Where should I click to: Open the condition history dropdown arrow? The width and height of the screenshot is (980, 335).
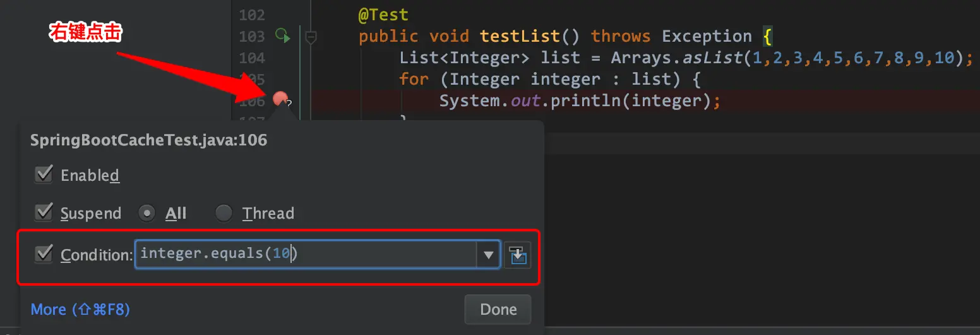click(488, 255)
